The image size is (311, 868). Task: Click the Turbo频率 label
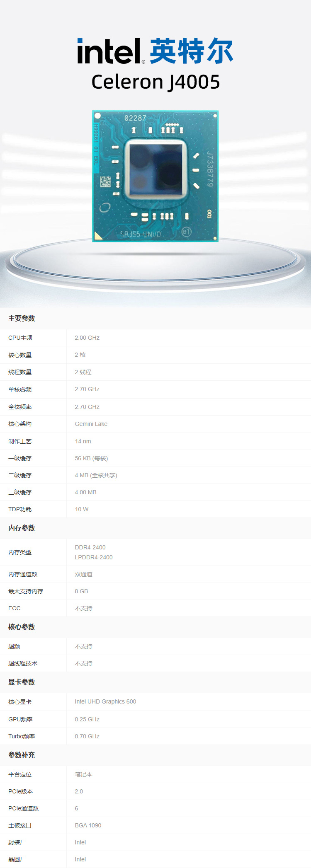pyautogui.click(x=22, y=736)
